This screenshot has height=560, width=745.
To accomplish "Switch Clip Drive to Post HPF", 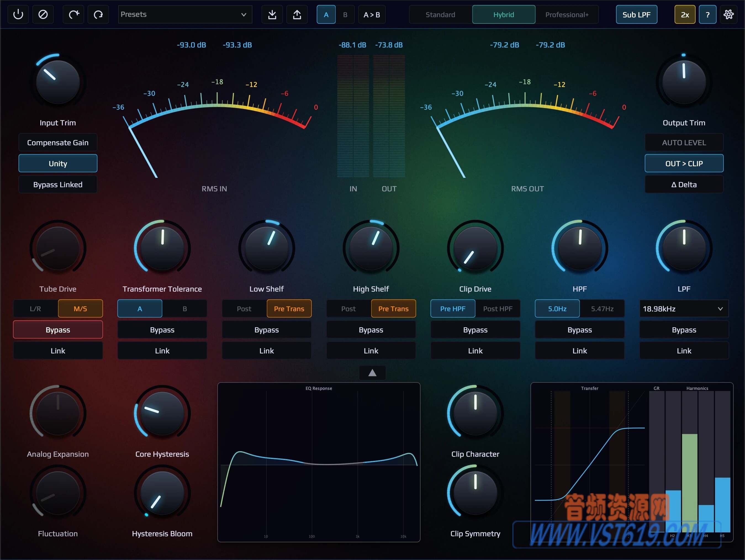I will [498, 308].
